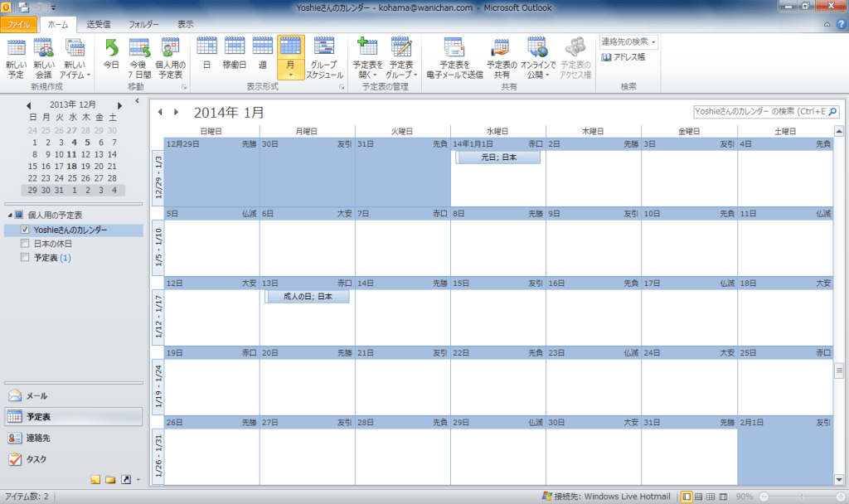Viewport: 849px width, 504px height.
Task: Open the Send/Receive (送受信) tab
Action: tap(98, 24)
